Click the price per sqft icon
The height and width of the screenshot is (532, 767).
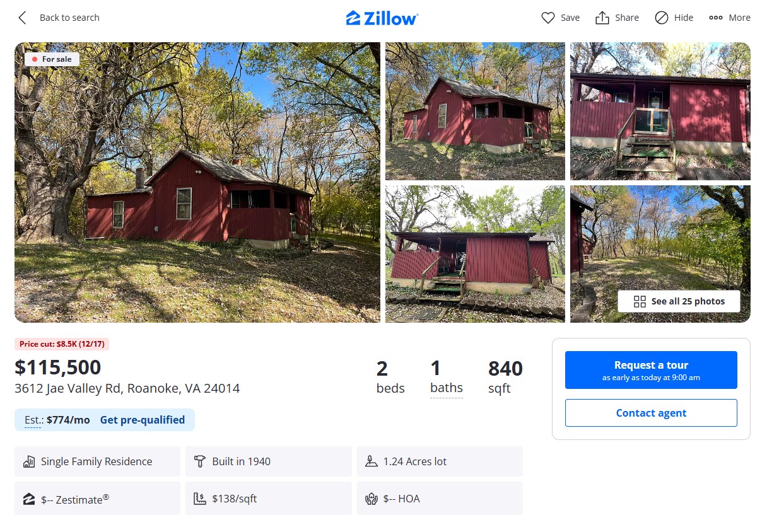pyautogui.click(x=200, y=499)
